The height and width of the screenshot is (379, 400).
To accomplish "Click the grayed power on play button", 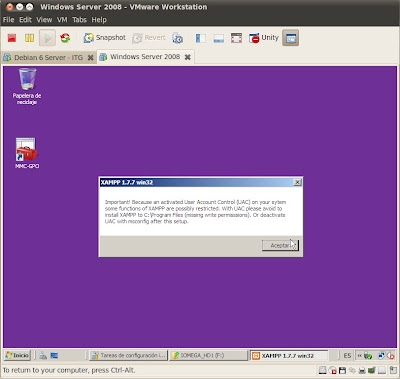I will coord(47,38).
